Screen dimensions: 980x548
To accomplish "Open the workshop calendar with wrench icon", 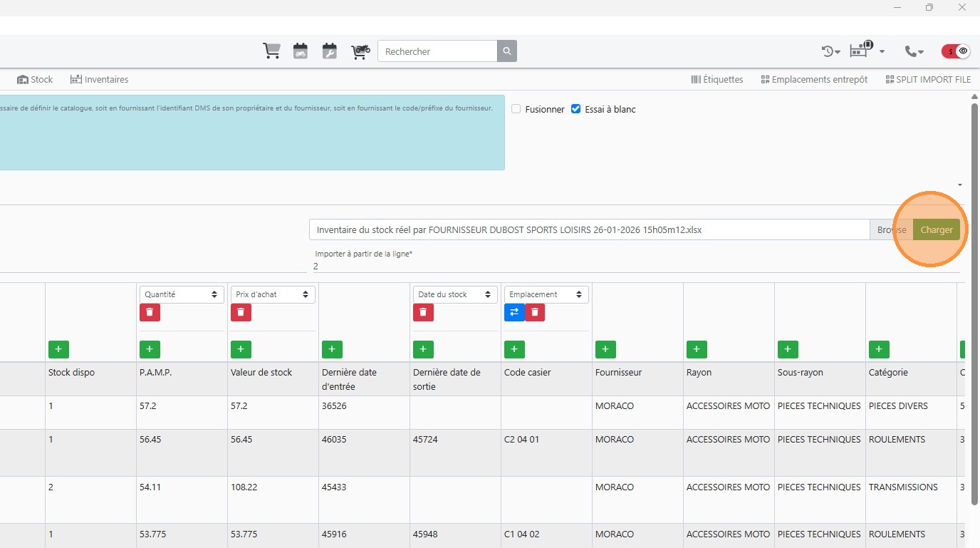I will 329,51.
